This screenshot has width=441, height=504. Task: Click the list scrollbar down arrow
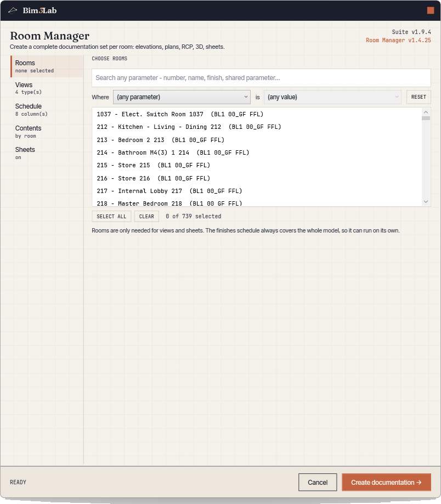point(426,201)
